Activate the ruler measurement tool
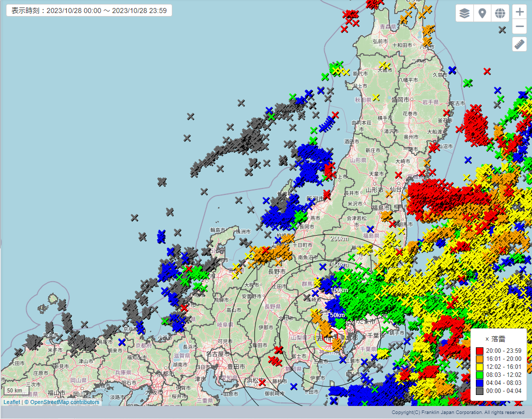 (519, 45)
